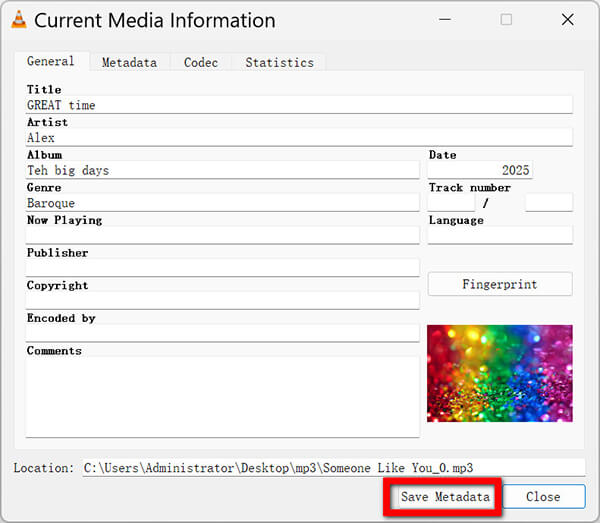This screenshot has width=600, height=523.
Task: Click the Publisher label text
Action: click(x=57, y=253)
